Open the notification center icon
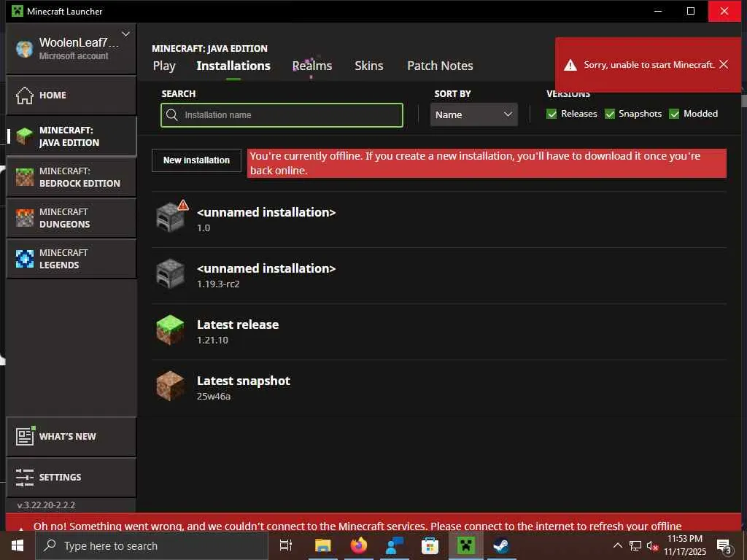 pos(724,547)
